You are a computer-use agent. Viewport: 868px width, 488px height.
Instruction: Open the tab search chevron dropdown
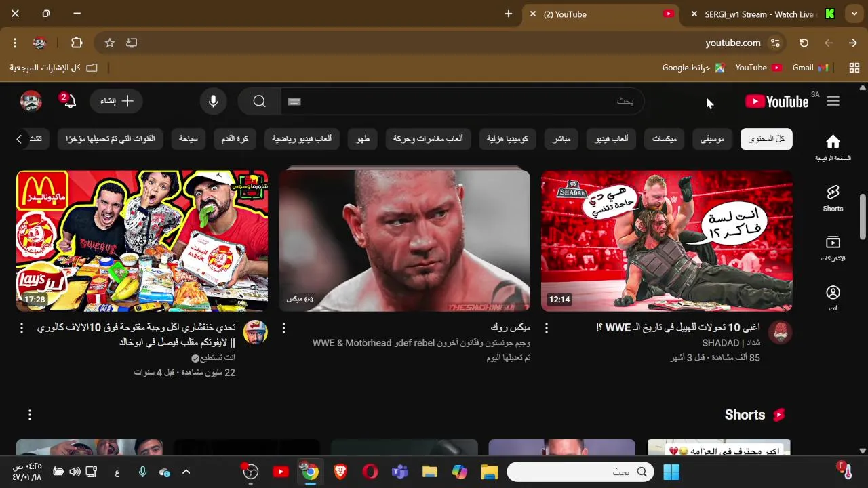(854, 14)
